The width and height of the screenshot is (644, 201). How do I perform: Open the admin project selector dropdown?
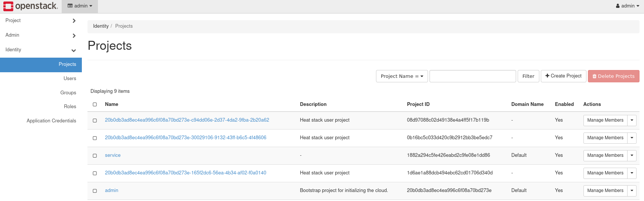tap(80, 6)
